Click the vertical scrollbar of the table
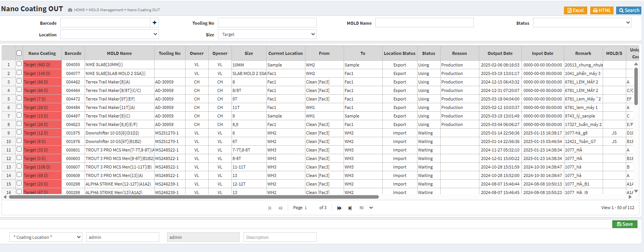644x252 pixels. (x=636, y=86)
